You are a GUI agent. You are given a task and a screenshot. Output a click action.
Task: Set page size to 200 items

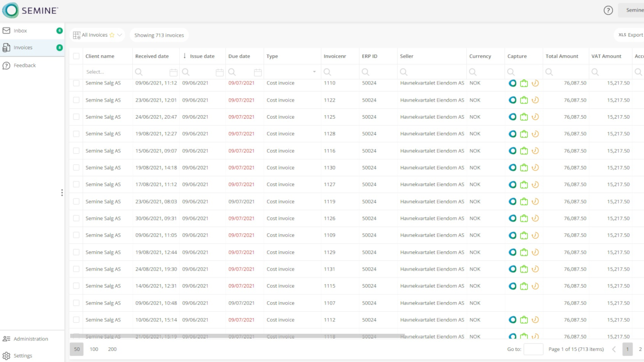[x=112, y=349]
